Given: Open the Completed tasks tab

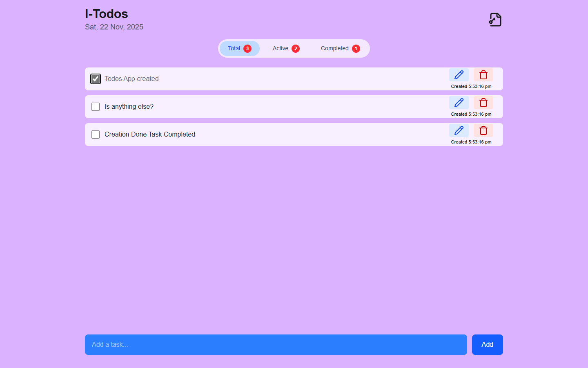Looking at the screenshot, I should click(340, 49).
